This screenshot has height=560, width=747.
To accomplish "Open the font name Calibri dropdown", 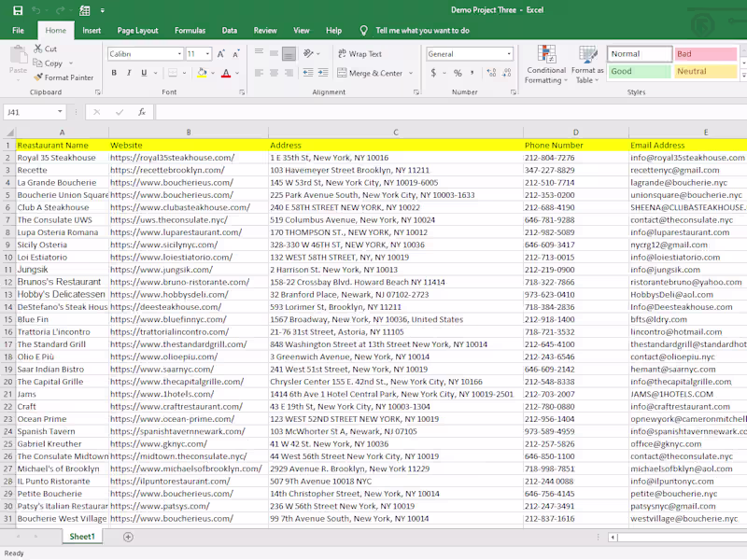I will click(177, 54).
